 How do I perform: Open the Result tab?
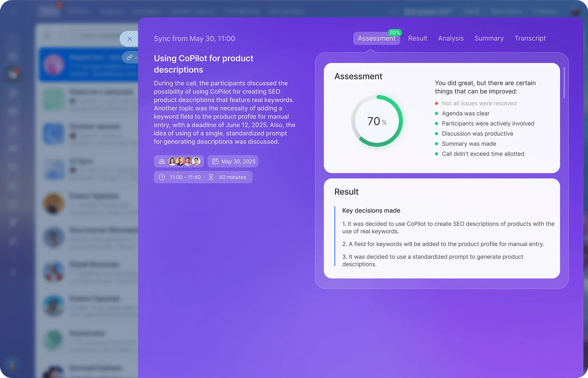[417, 39]
